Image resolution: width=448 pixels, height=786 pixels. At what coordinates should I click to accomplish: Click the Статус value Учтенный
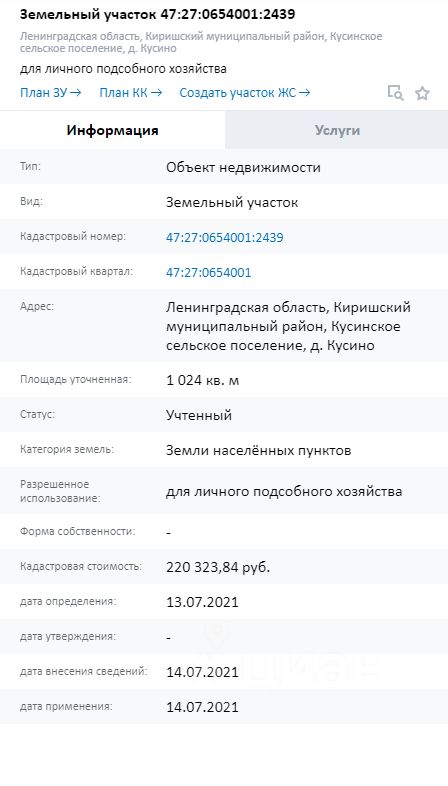(x=199, y=416)
